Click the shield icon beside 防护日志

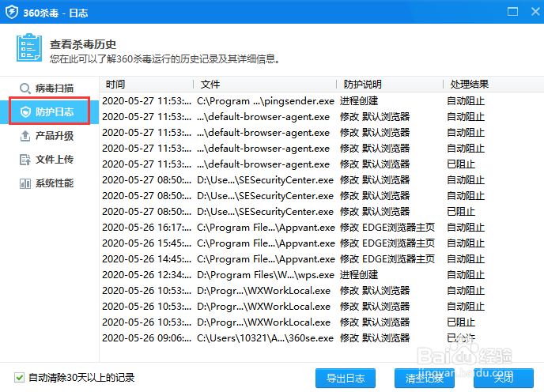pyautogui.click(x=25, y=112)
